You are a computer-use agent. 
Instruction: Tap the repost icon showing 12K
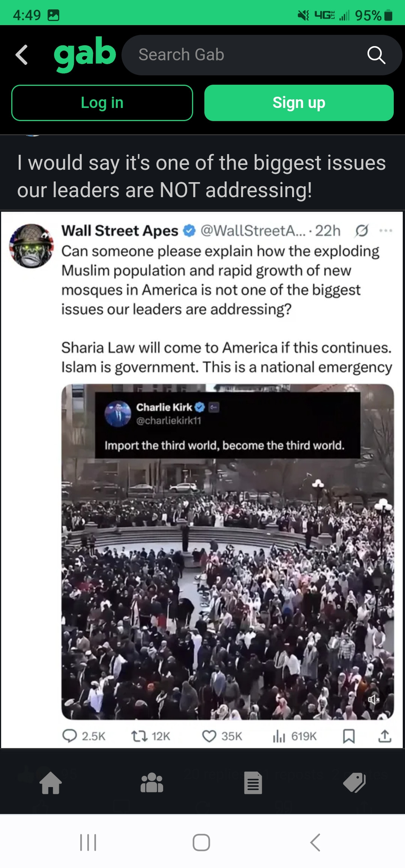pos(151,736)
